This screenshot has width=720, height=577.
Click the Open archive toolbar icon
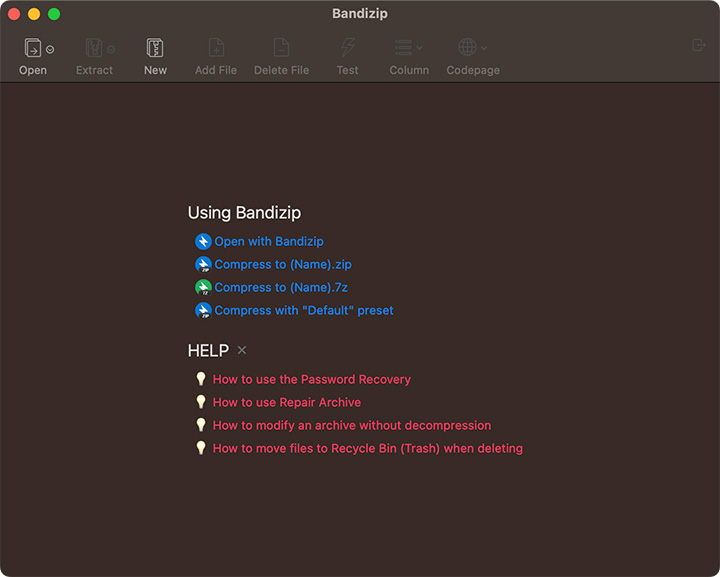coord(33,48)
